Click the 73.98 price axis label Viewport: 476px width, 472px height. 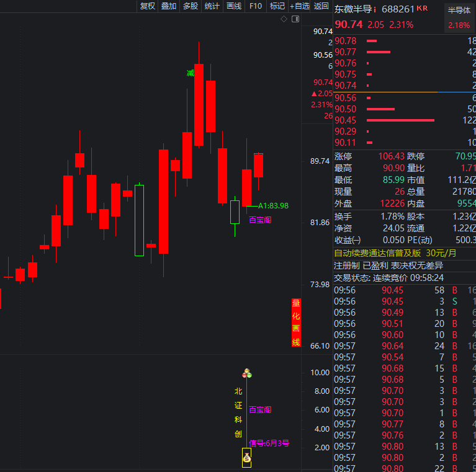320,285
